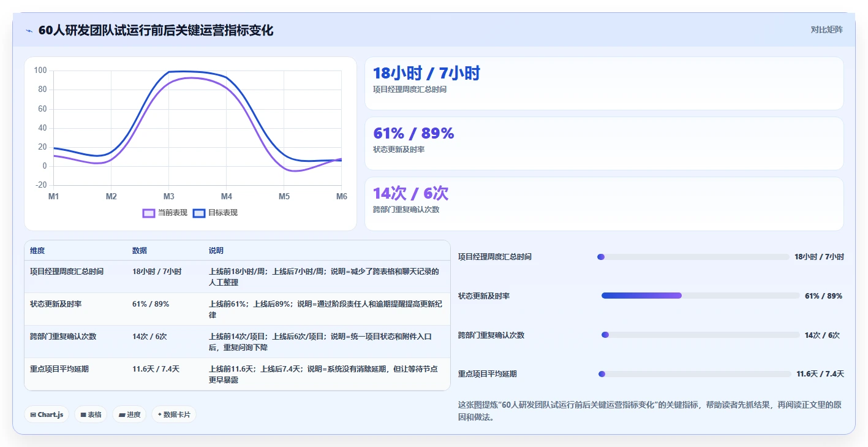Click the M6 label on the chart x-axis

(x=342, y=196)
